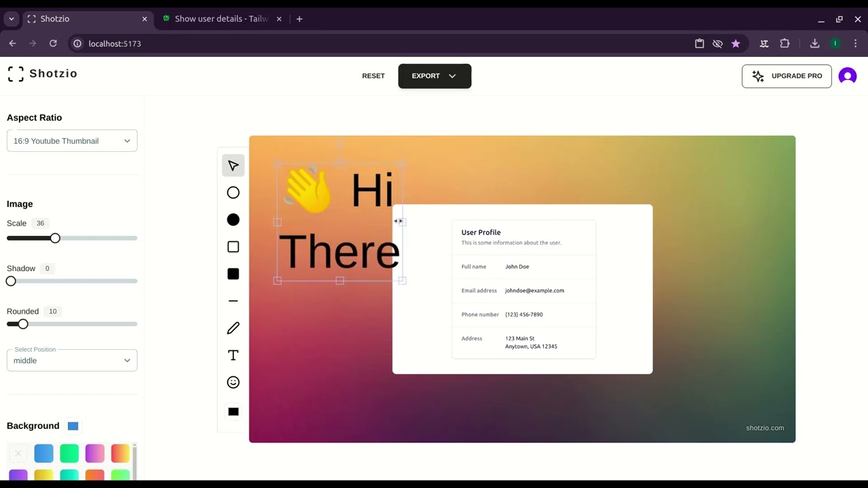Open the browser three-dot menu
The height and width of the screenshot is (488, 868).
tap(856, 43)
